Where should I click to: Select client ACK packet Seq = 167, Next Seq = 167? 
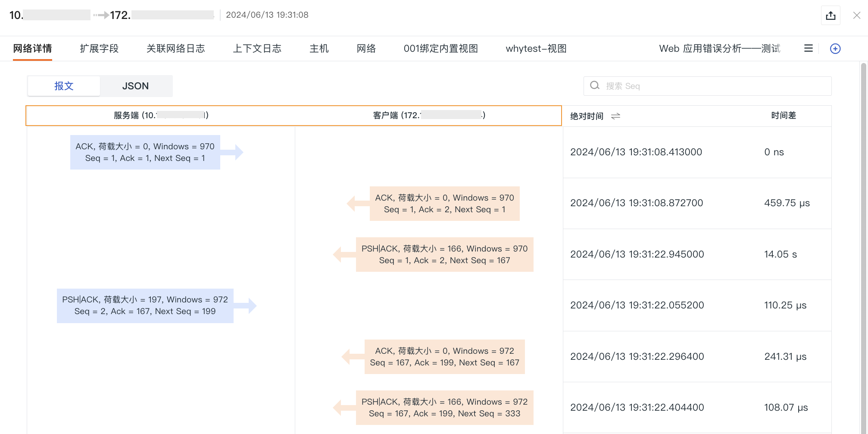444,357
